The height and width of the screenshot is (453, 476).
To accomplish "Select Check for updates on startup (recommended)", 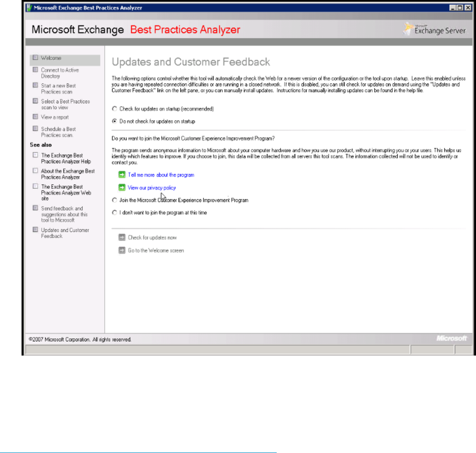I will tap(115, 109).
